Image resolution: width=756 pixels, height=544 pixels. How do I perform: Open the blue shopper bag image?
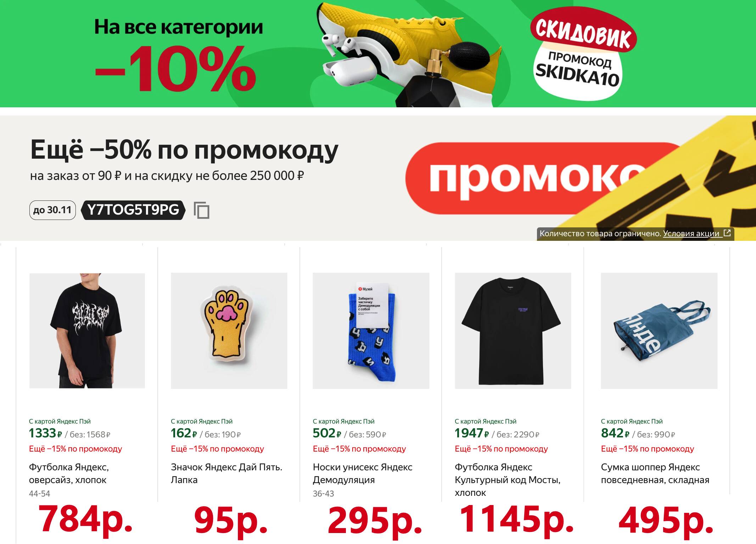click(659, 330)
